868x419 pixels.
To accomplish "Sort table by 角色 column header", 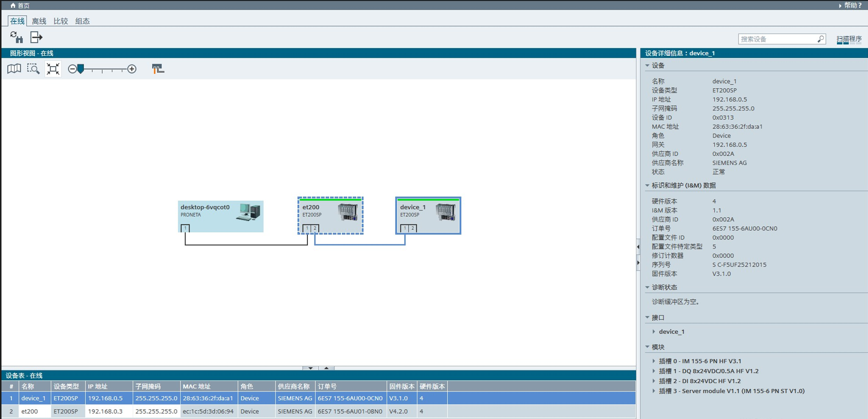I will (257, 386).
